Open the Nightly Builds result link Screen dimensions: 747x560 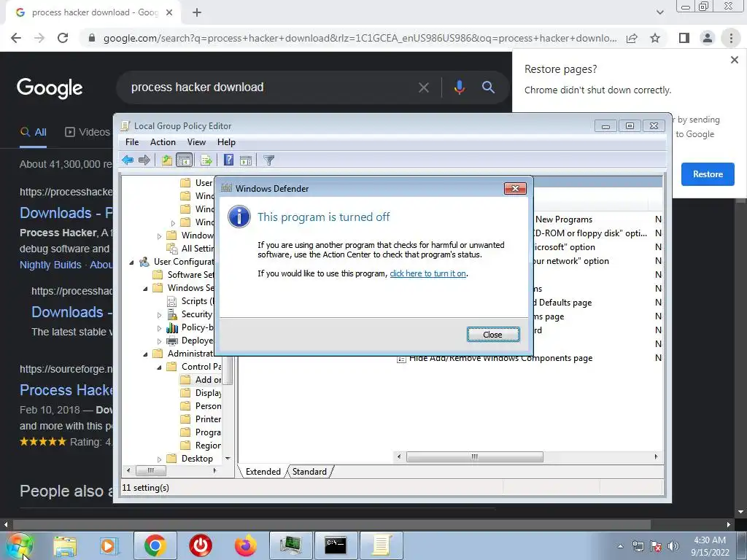[x=50, y=265]
